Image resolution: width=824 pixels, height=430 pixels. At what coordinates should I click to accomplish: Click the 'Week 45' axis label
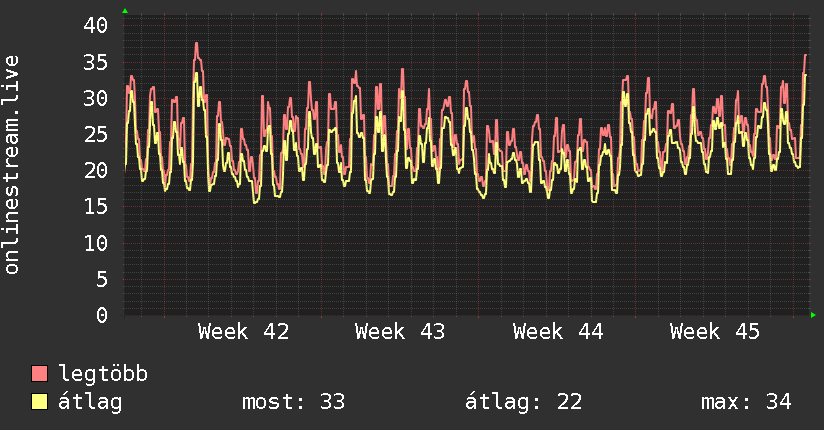tap(715, 332)
